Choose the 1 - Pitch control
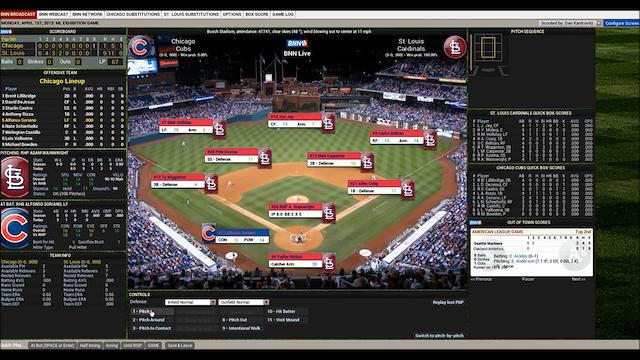 click(152, 311)
